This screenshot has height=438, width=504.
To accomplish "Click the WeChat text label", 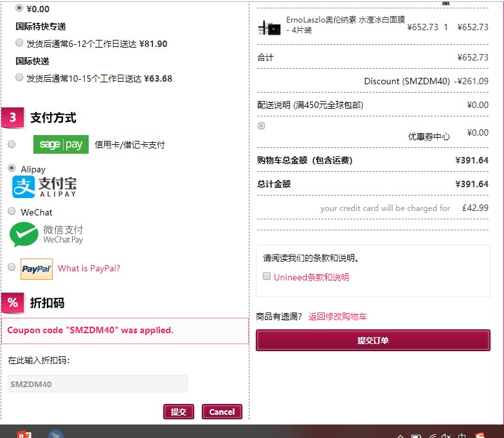I will 36,212.
